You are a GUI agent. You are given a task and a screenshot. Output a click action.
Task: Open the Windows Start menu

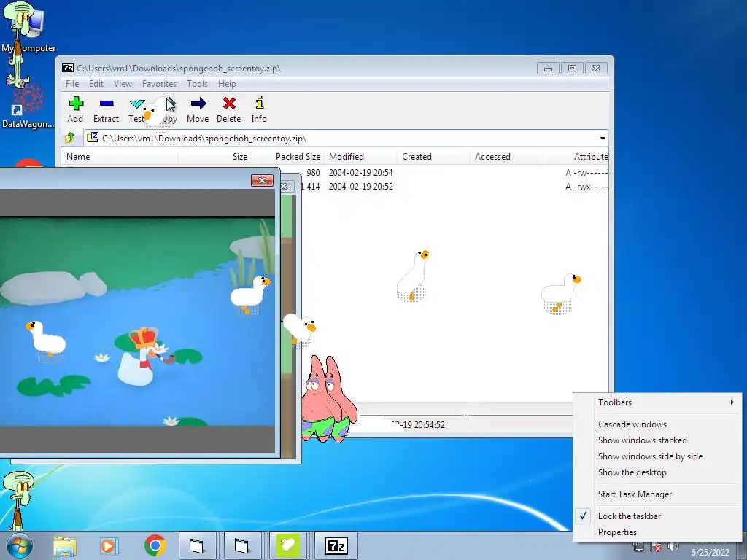19,546
